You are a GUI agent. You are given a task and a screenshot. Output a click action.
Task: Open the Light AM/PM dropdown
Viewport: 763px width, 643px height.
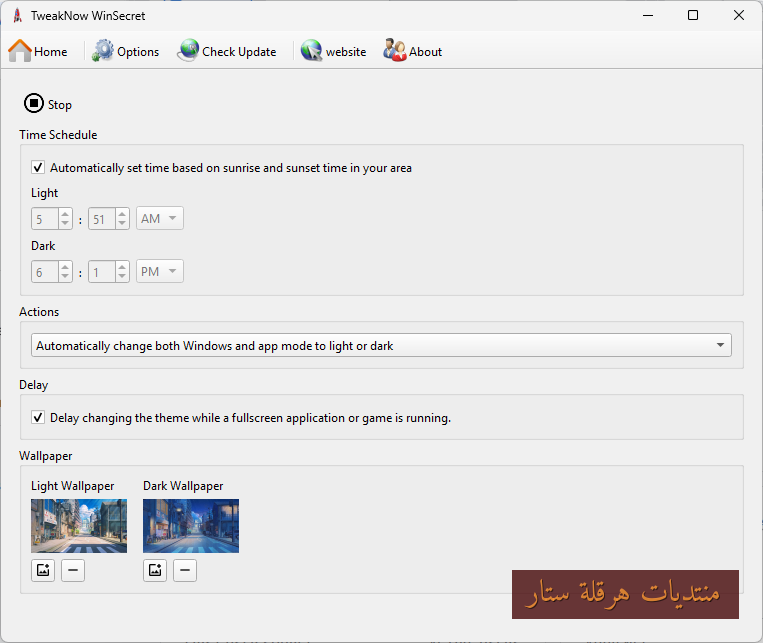point(160,219)
